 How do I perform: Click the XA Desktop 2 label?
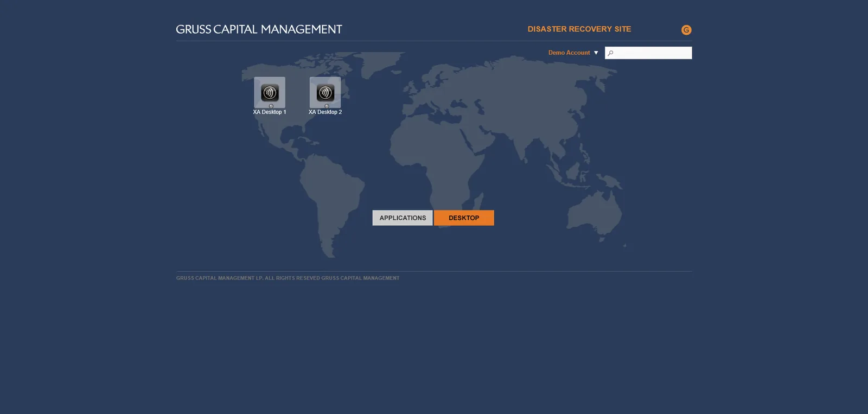click(x=325, y=112)
